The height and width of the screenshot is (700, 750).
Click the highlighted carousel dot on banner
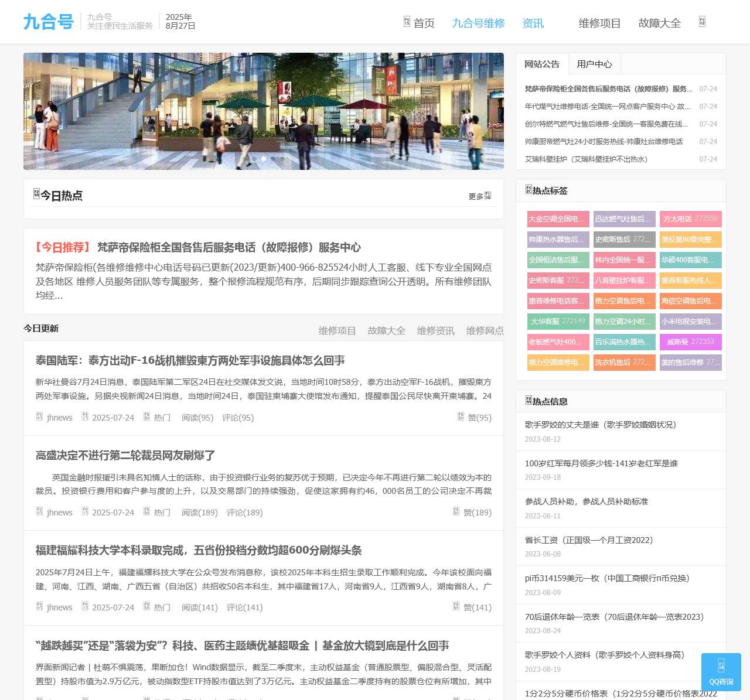click(x=264, y=159)
